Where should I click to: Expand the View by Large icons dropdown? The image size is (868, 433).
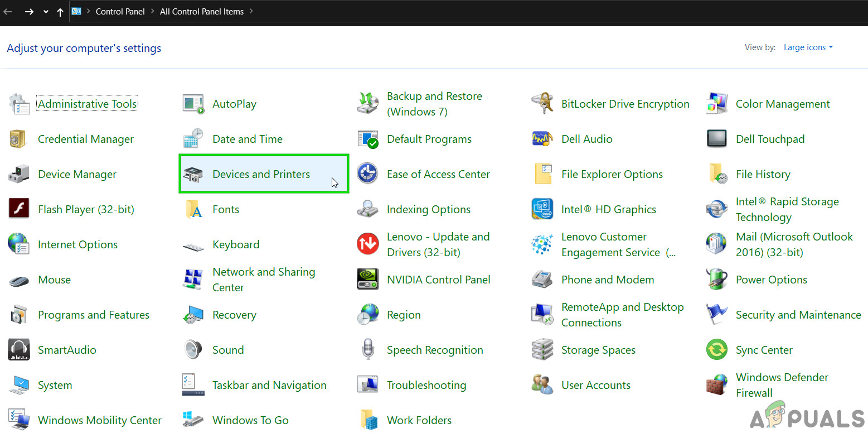click(x=808, y=47)
